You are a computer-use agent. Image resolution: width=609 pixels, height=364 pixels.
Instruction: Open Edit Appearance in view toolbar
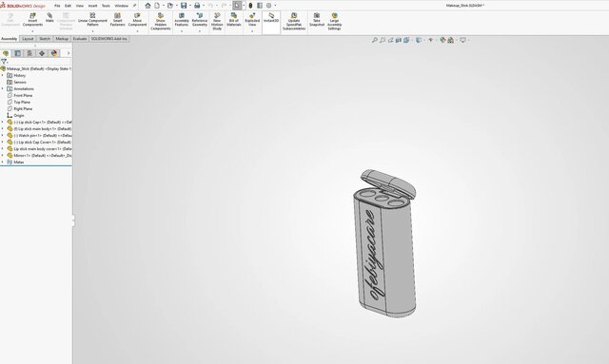(442, 40)
